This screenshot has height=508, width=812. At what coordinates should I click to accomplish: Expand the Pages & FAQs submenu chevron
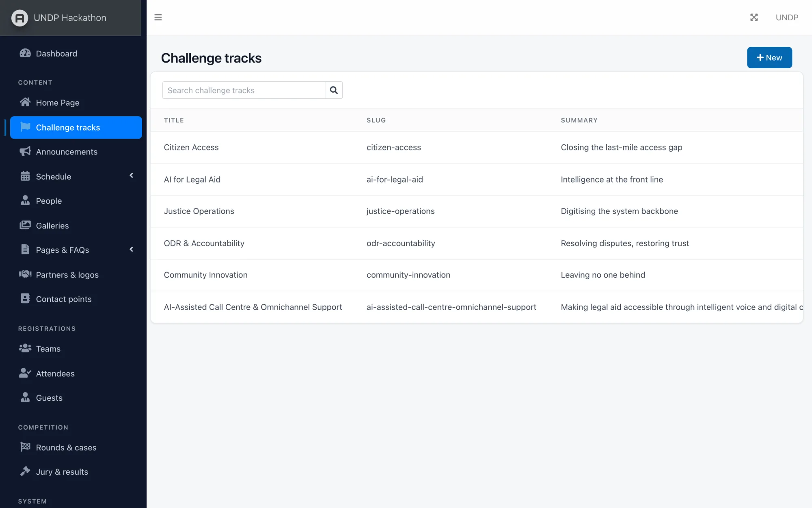tap(131, 250)
